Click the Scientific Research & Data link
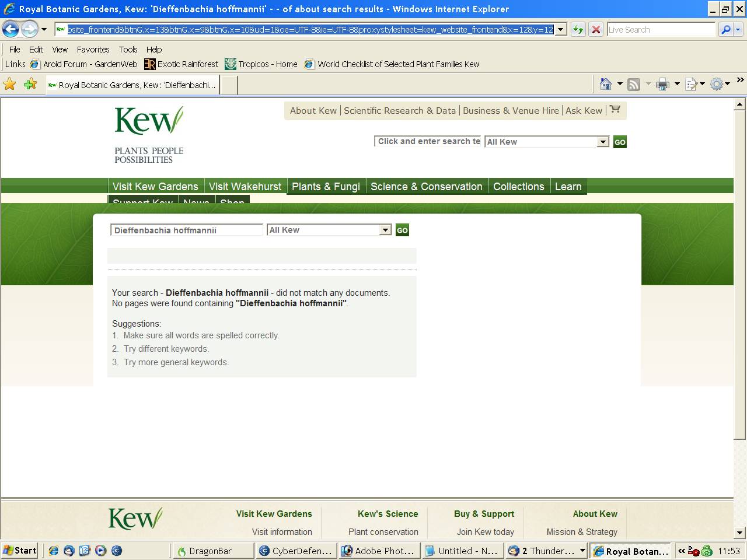 (399, 111)
